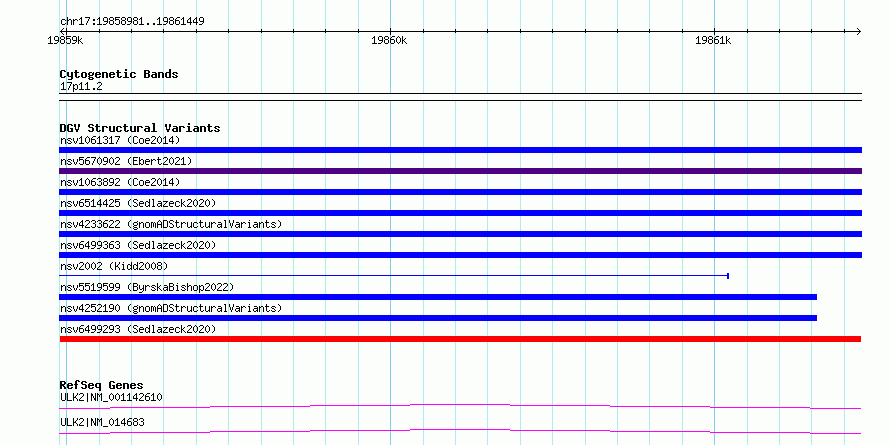
Task: Click the end tick of the nsv2002 line
Action: (x=728, y=276)
